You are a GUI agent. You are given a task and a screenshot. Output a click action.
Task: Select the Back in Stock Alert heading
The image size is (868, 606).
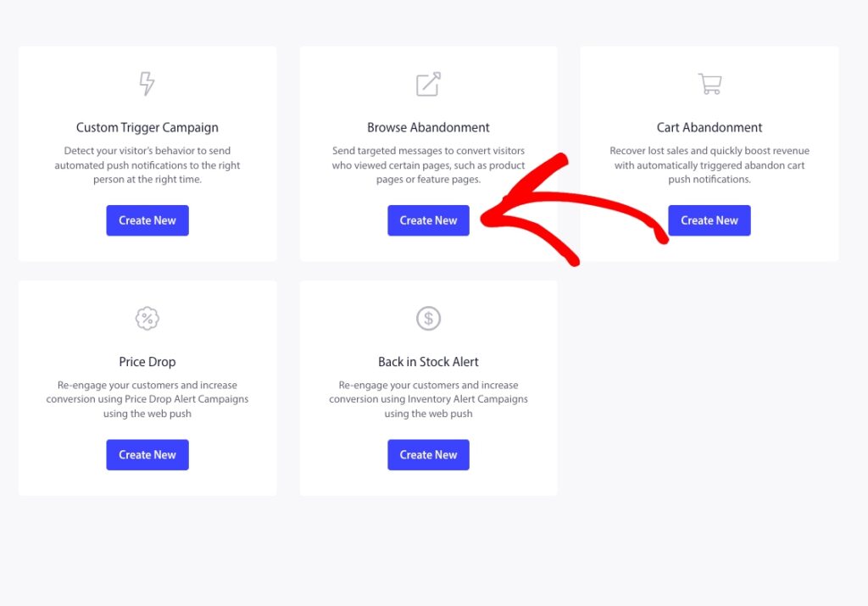click(428, 362)
